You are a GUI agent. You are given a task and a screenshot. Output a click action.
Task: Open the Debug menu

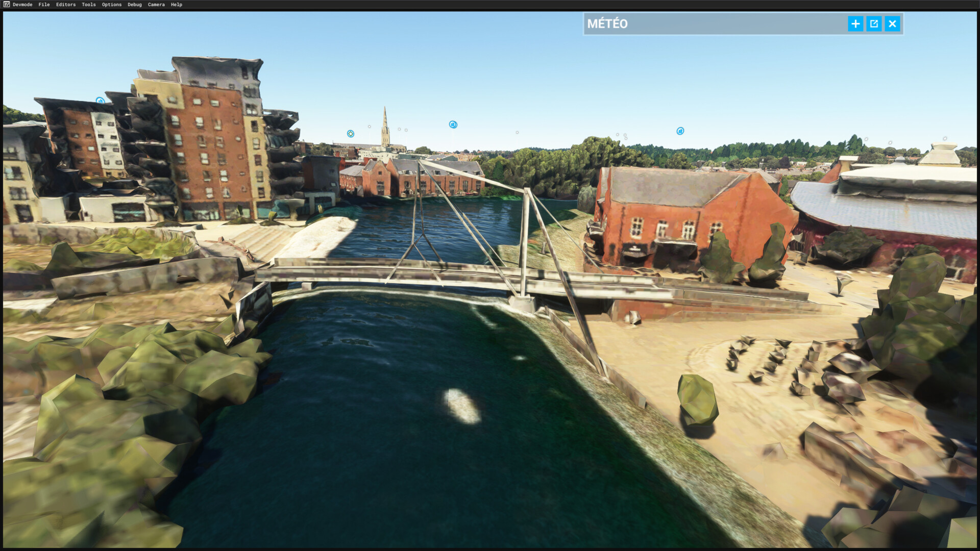tap(135, 5)
